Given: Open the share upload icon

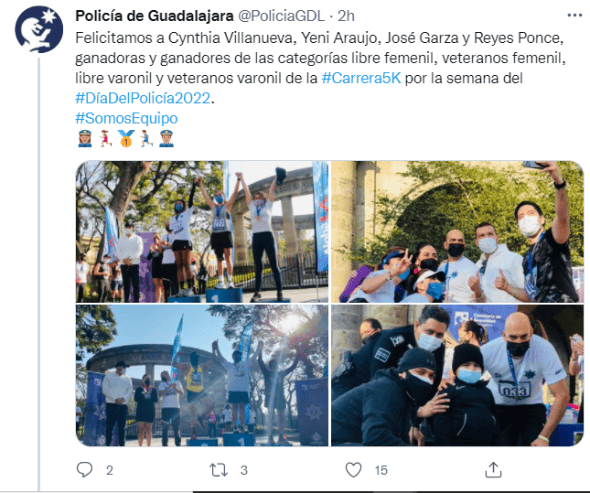Looking at the screenshot, I should tap(493, 470).
